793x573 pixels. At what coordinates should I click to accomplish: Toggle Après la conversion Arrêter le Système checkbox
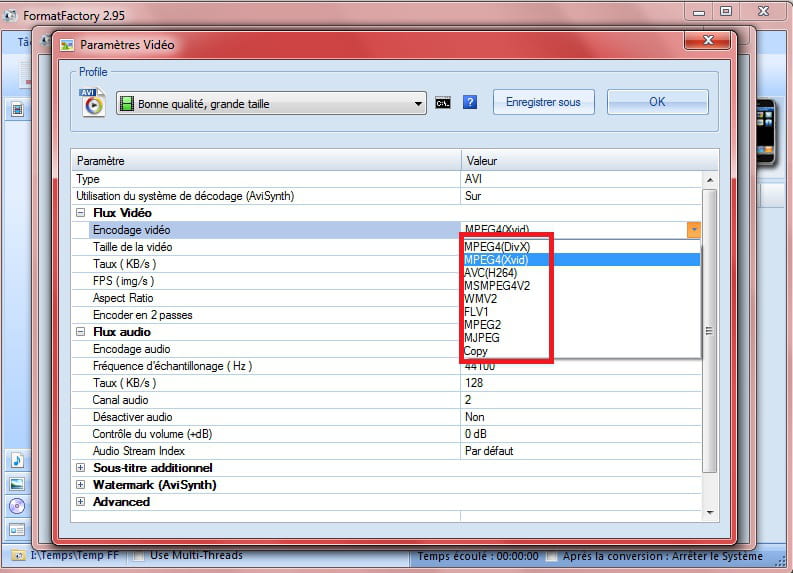552,556
